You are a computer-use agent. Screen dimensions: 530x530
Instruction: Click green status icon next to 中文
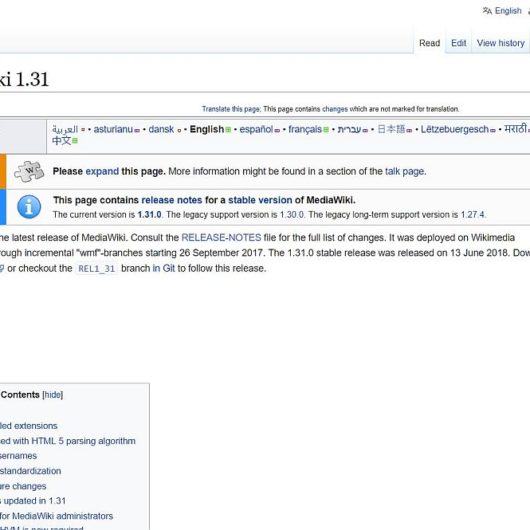pos(75,141)
